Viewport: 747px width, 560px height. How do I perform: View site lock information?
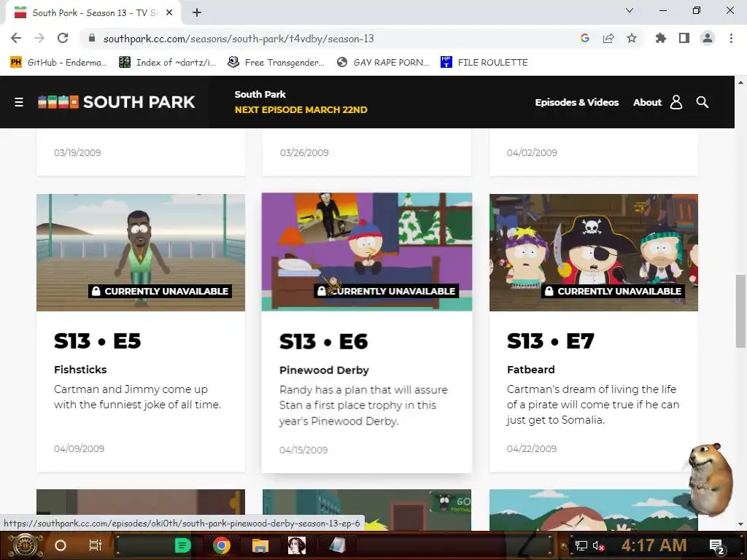(x=92, y=38)
